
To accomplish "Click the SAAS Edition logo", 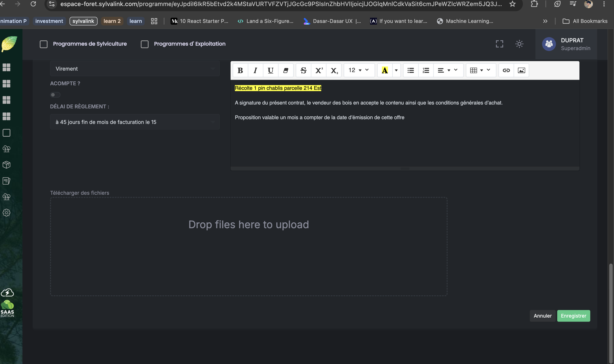I will pyautogui.click(x=7, y=309).
